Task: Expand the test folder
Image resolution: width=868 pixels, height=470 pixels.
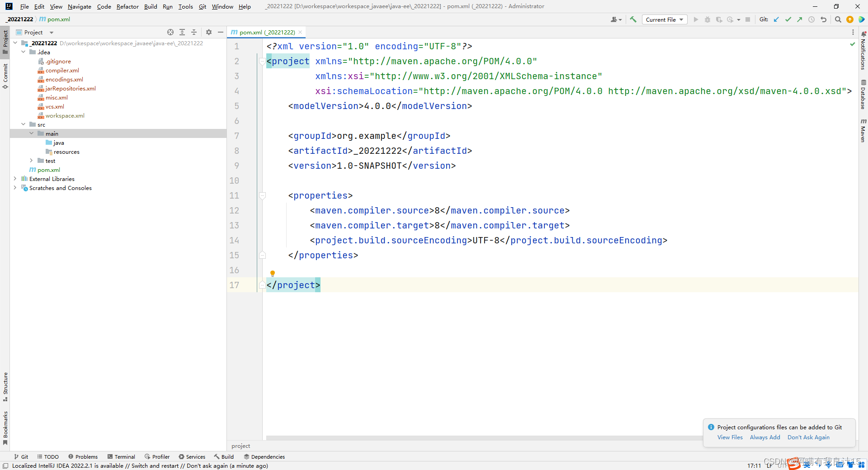Action: point(31,161)
